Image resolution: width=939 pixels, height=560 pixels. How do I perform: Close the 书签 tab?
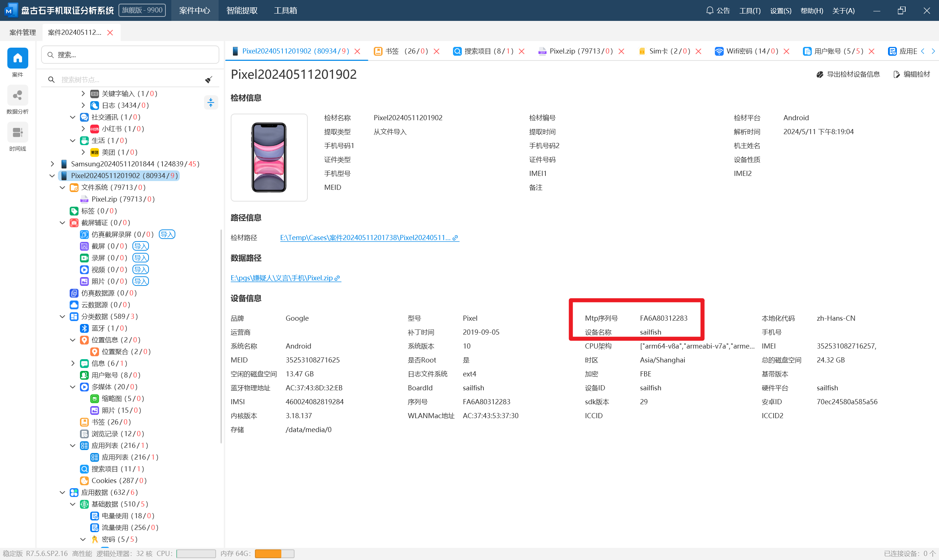click(x=436, y=51)
